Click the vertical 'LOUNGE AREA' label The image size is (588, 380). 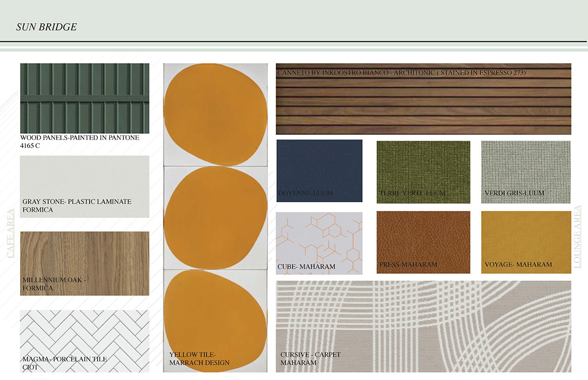tap(578, 237)
